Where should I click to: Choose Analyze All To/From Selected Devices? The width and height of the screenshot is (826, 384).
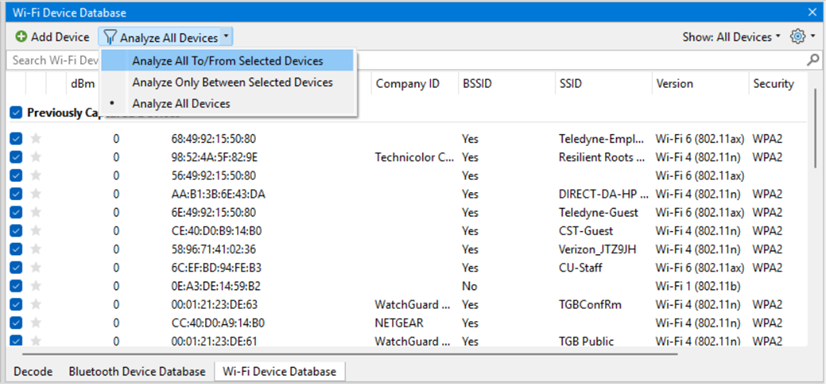click(228, 61)
